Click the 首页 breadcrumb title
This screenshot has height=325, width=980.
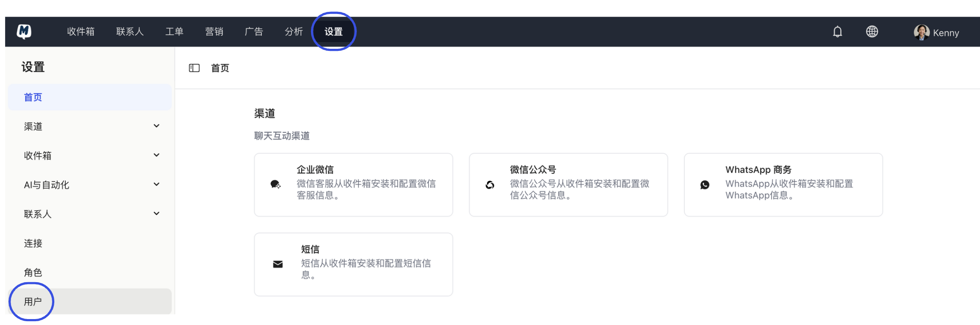(220, 68)
